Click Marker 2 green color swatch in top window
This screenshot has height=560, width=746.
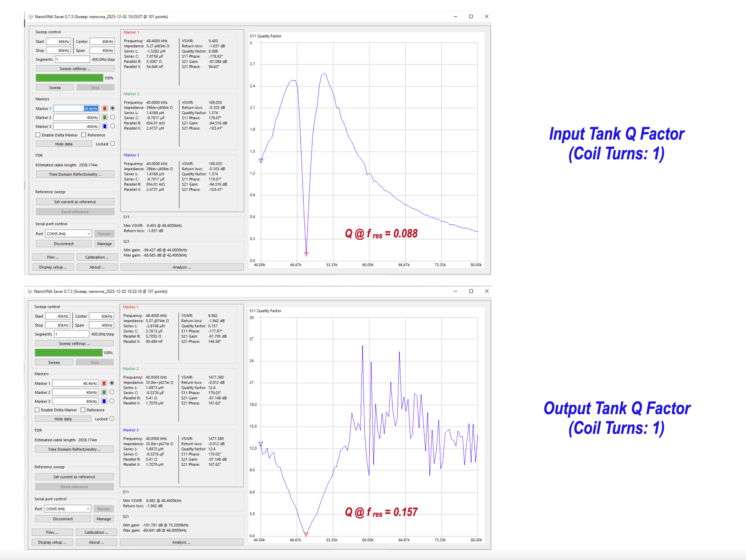pyautogui.click(x=105, y=117)
